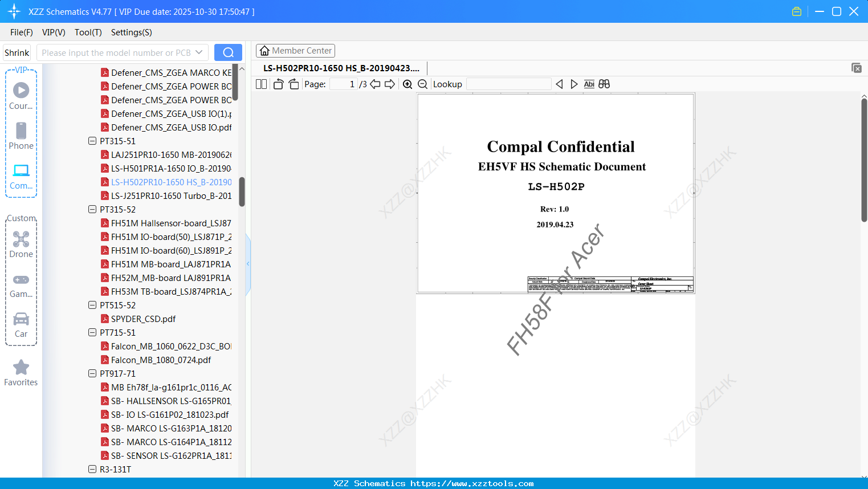Screen dimensions: 868x489
Task: Open the Courses sidebar item
Action: pyautogui.click(x=21, y=96)
